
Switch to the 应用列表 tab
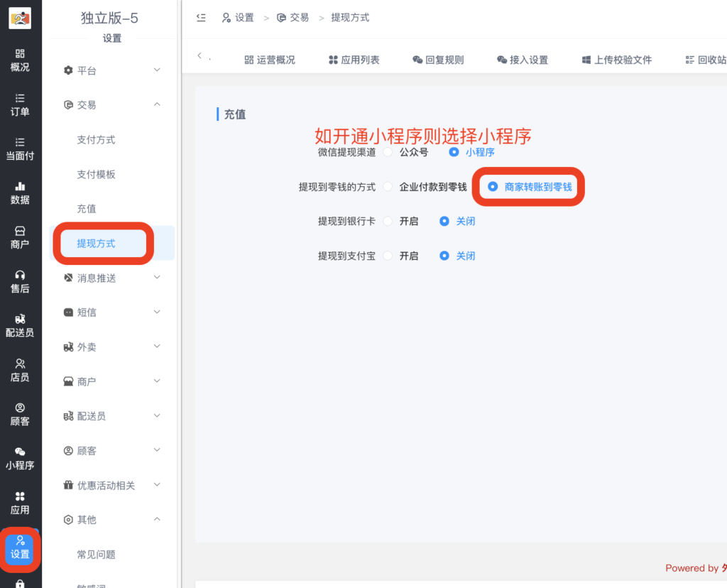(363, 60)
